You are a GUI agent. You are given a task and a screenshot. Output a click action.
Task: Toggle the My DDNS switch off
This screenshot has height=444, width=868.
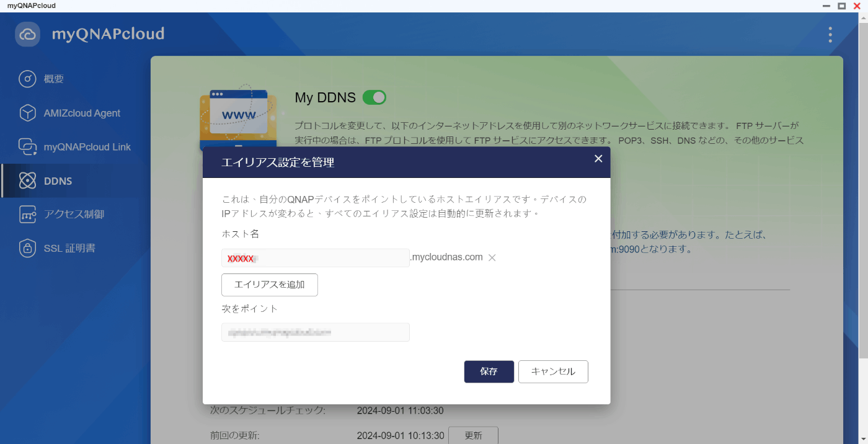point(374,97)
